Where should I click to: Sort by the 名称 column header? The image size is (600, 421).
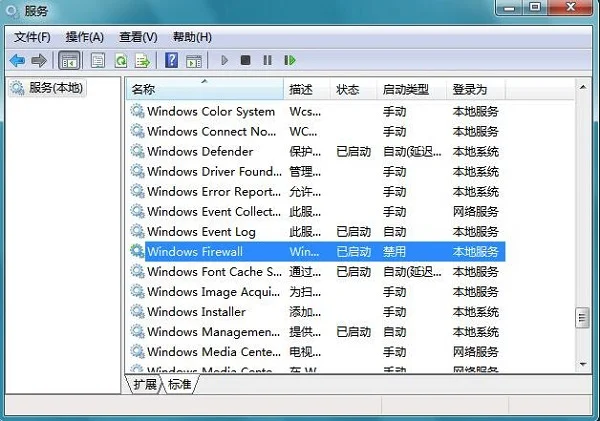pos(205,89)
